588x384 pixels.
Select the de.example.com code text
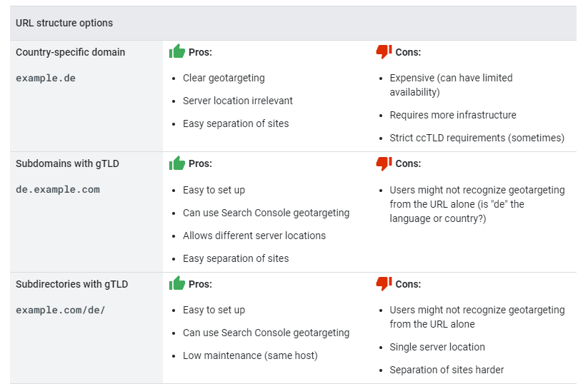pyautogui.click(x=58, y=190)
